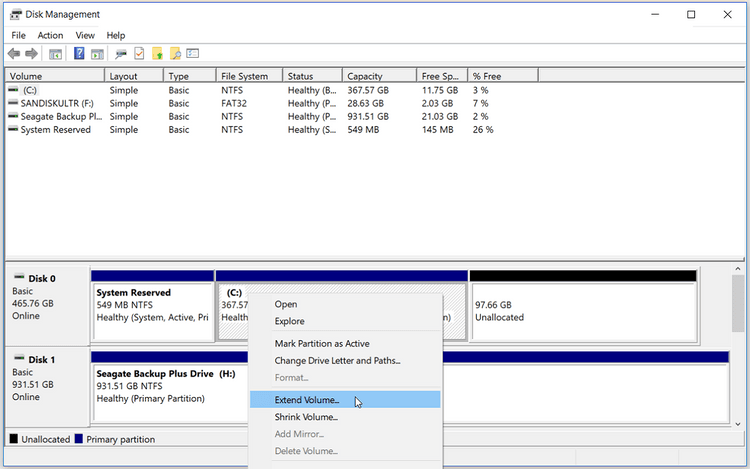This screenshot has height=469, width=750.
Task: Open the View menu
Action: click(x=85, y=35)
